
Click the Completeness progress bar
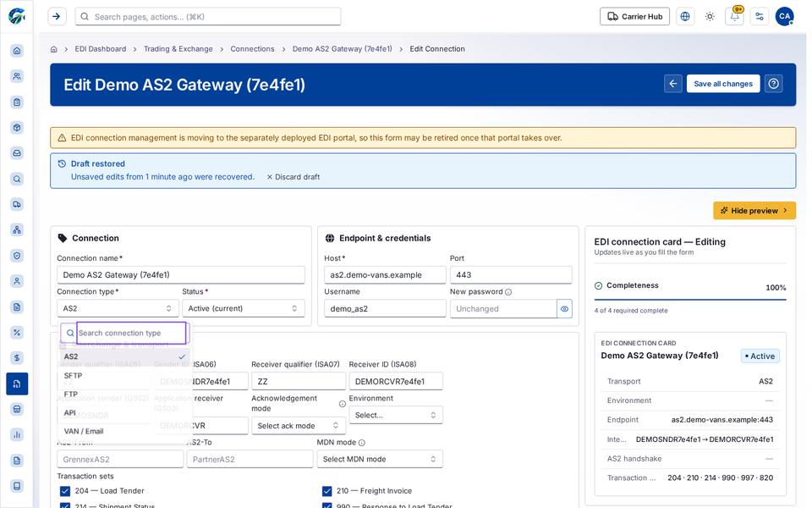click(x=690, y=300)
